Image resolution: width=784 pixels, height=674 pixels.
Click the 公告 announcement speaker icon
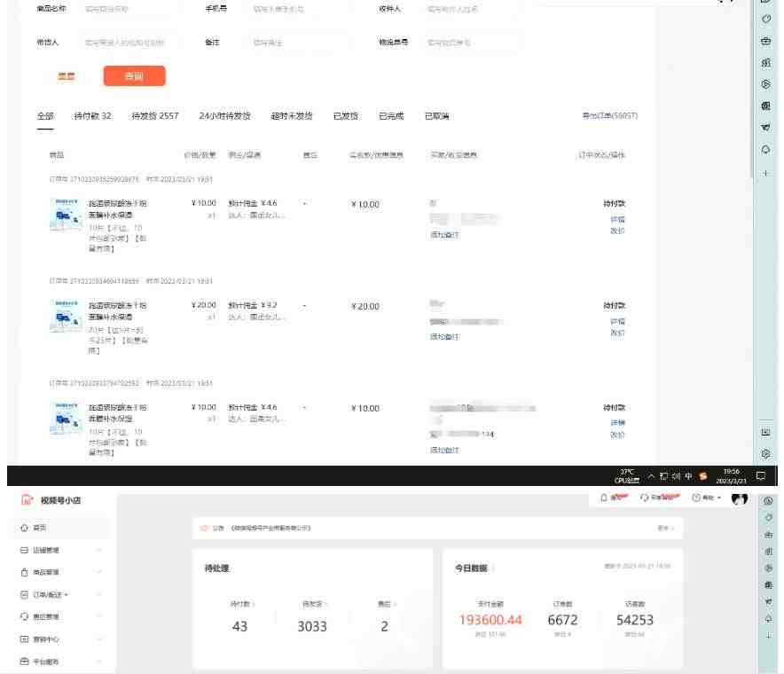coord(204,528)
